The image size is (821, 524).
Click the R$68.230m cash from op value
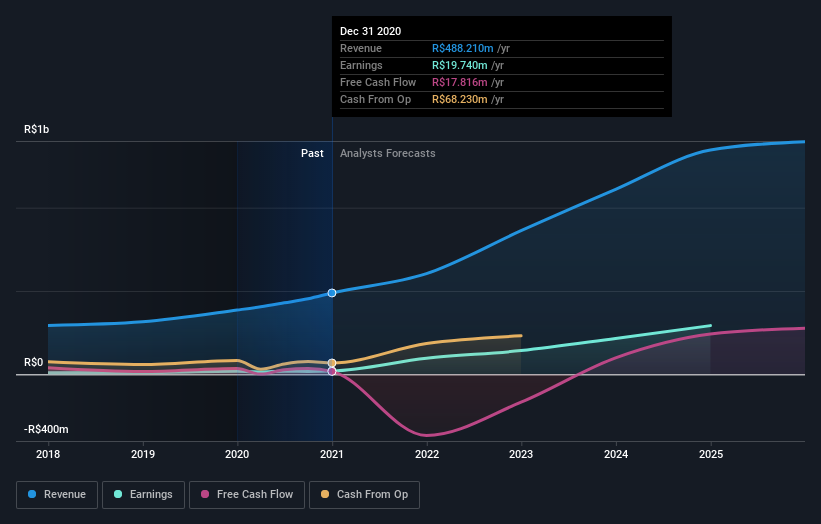coord(460,99)
